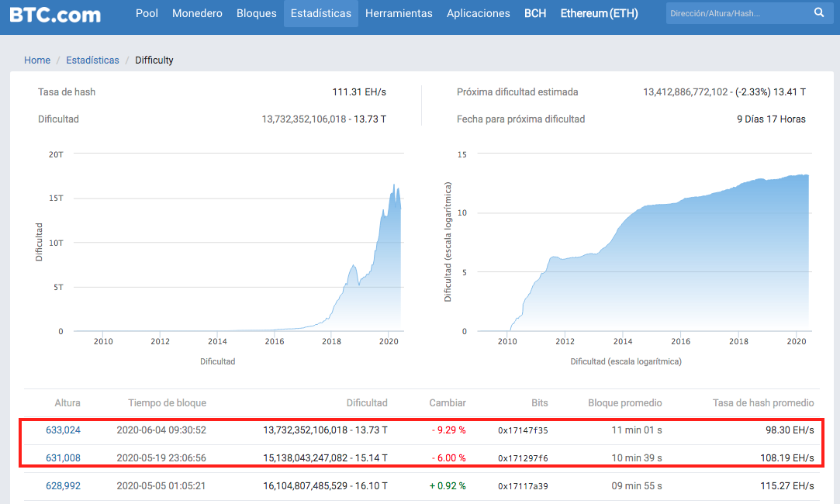Open the Estadísticas navigation tab
The height and width of the screenshot is (504, 840).
(x=321, y=13)
